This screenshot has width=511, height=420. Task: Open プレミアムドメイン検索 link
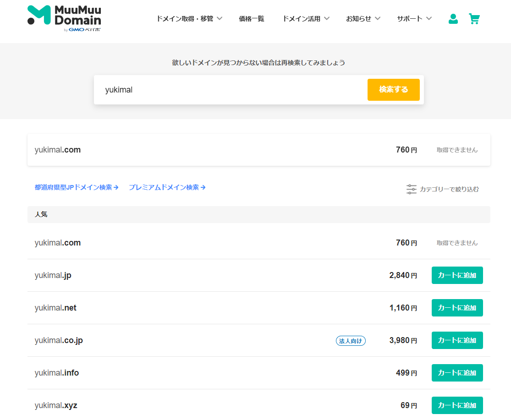(167, 187)
